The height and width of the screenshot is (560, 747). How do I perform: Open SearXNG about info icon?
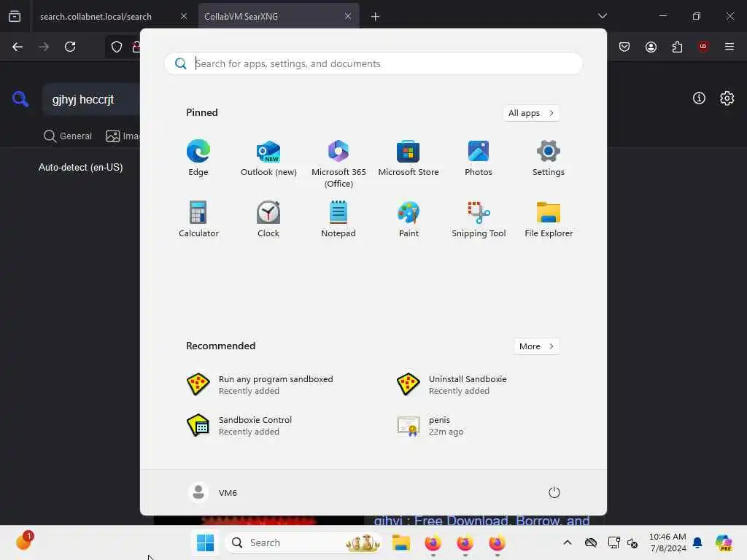click(699, 98)
